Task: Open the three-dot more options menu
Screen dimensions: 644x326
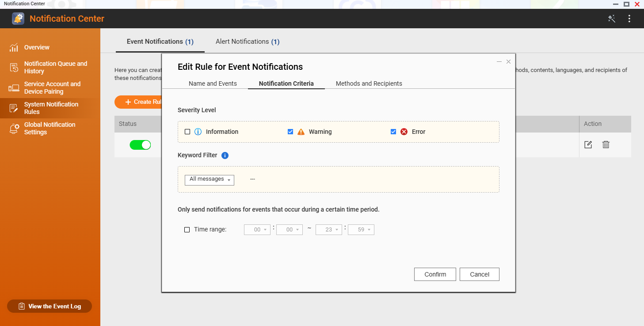Action: click(x=629, y=19)
